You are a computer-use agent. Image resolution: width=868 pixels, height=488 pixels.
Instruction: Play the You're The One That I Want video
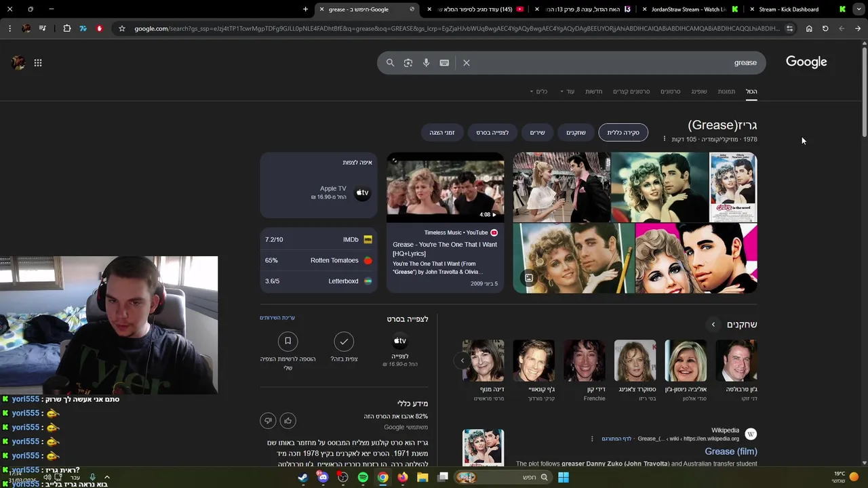tap(445, 187)
